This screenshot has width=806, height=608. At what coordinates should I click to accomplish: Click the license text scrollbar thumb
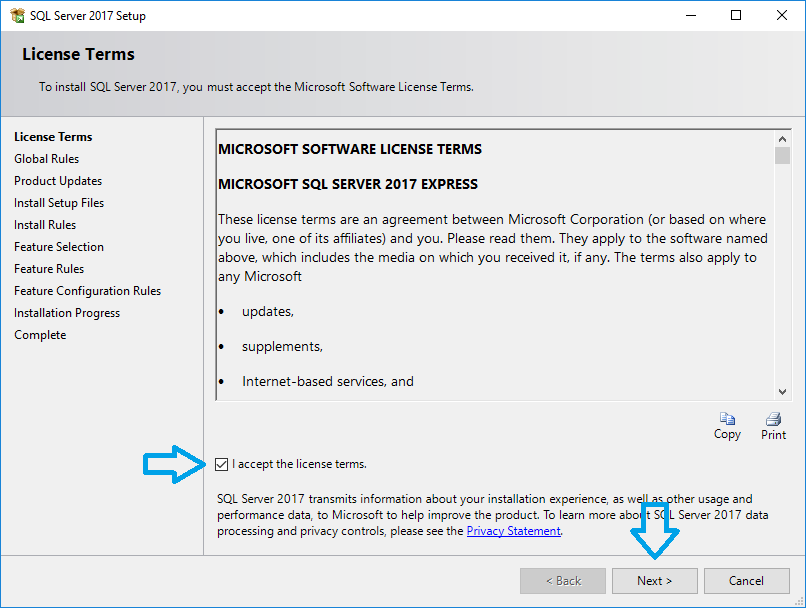[782, 156]
